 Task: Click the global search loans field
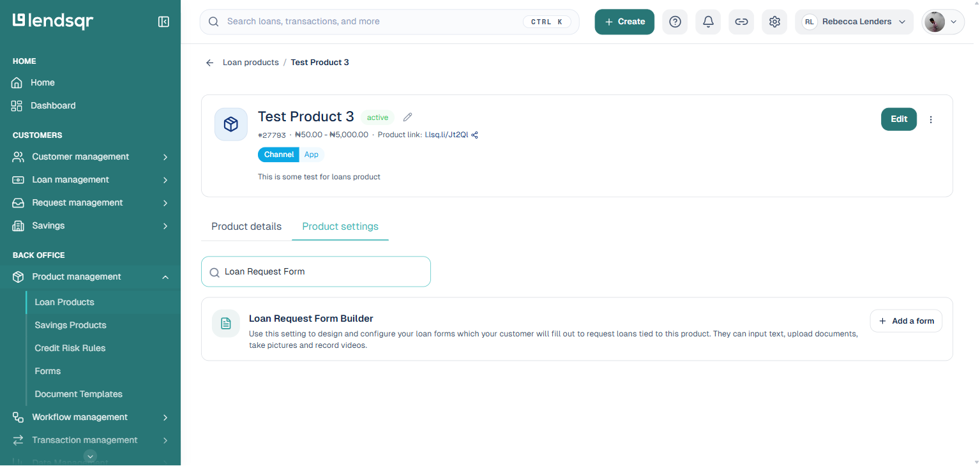tap(389, 22)
